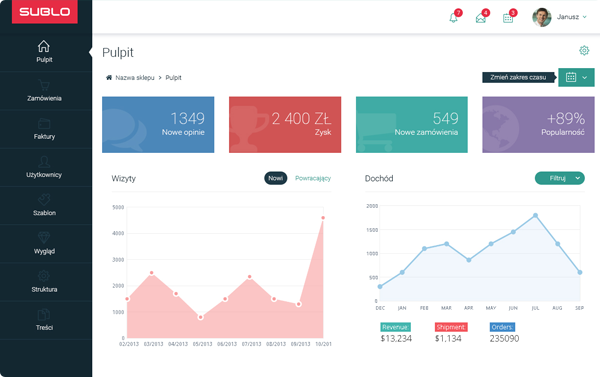The width and height of the screenshot is (600, 377).
Task: Click the Nazwa sklepu breadcrumb link
Action: point(135,78)
